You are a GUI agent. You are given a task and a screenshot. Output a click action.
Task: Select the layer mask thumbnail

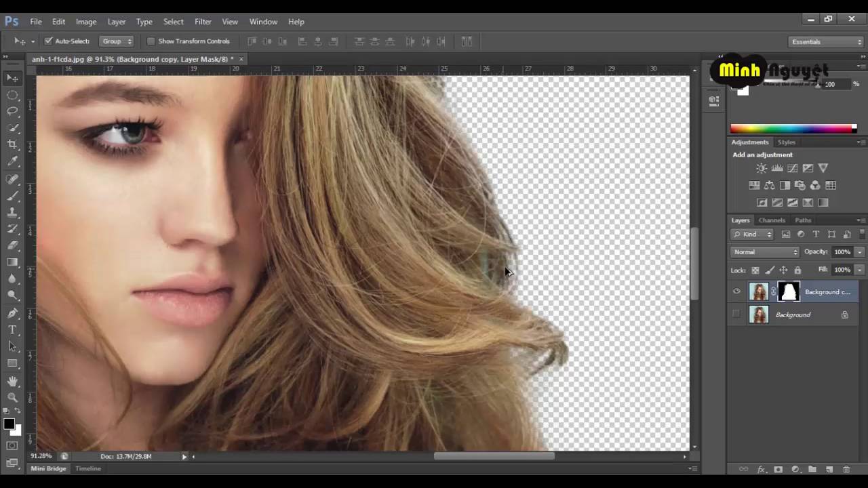(x=789, y=292)
